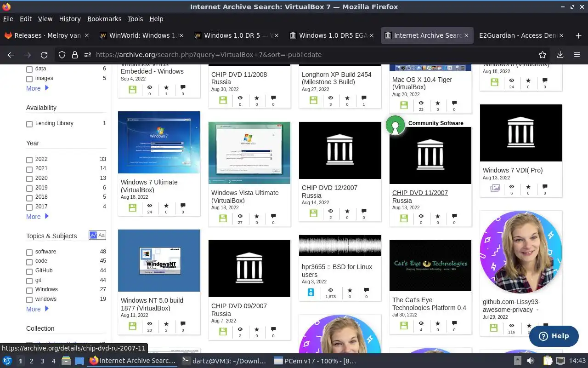Expand More under the Year filter
Viewport: 588px width, 368px height.
tap(37, 217)
